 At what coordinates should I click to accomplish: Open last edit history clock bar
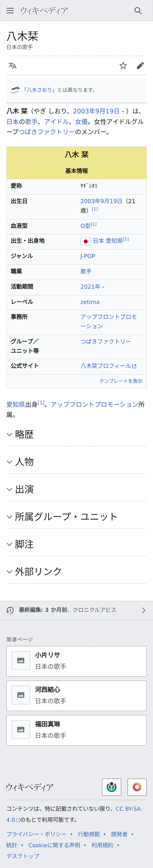pyautogui.click(x=76, y=610)
